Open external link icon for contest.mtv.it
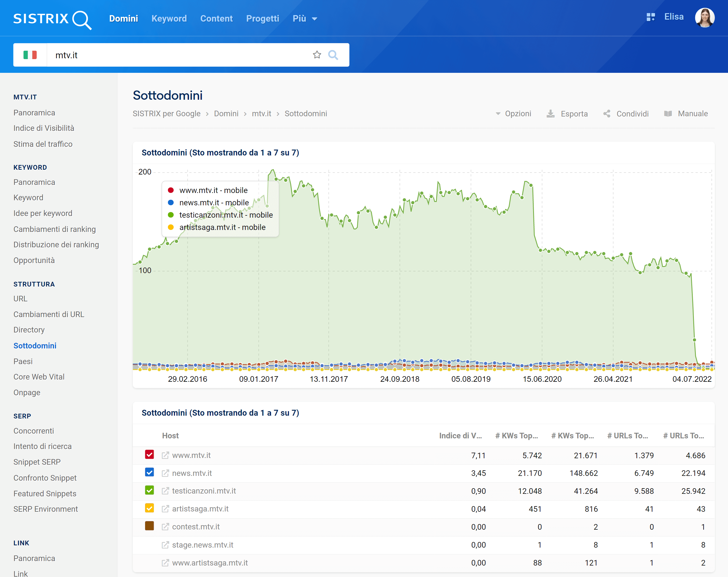 165,527
